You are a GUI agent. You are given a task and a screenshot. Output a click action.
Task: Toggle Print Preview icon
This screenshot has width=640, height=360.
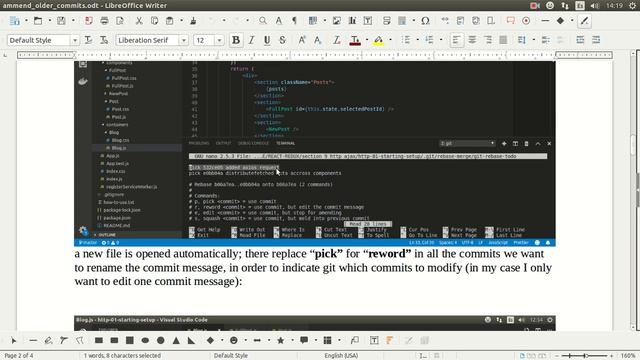click(x=120, y=21)
